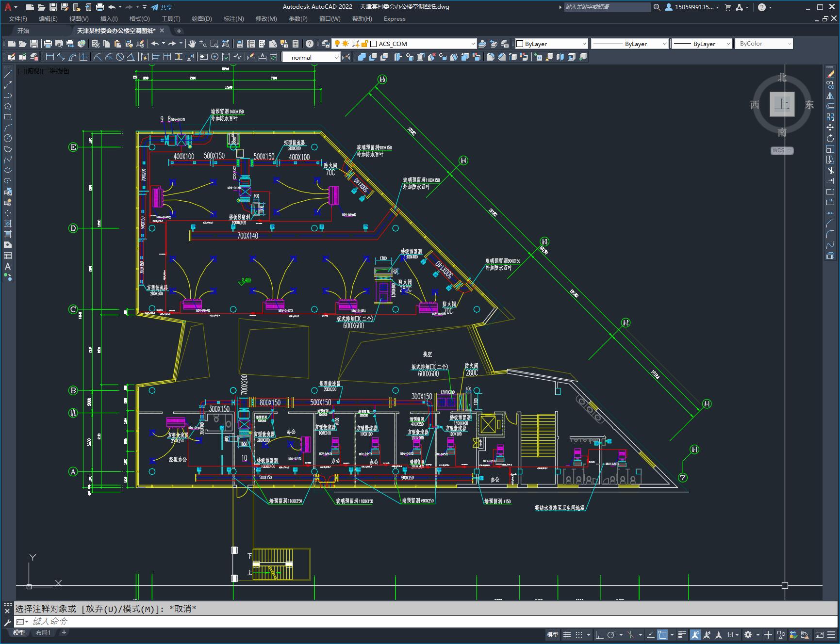
Task: Open the Express menu
Action: tap(395, 19)
